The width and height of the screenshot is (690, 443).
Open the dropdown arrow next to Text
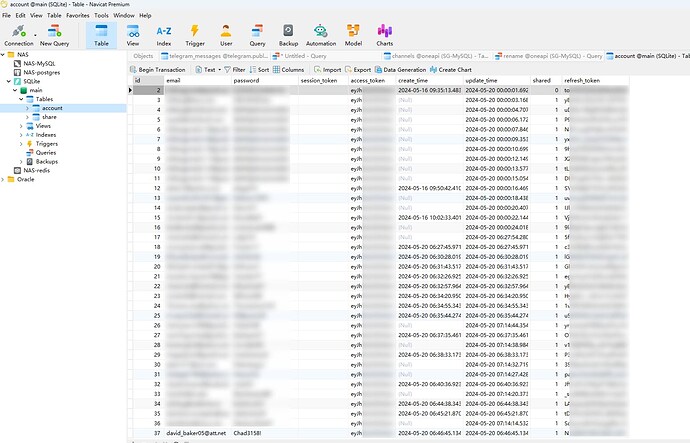pos(220,70)
